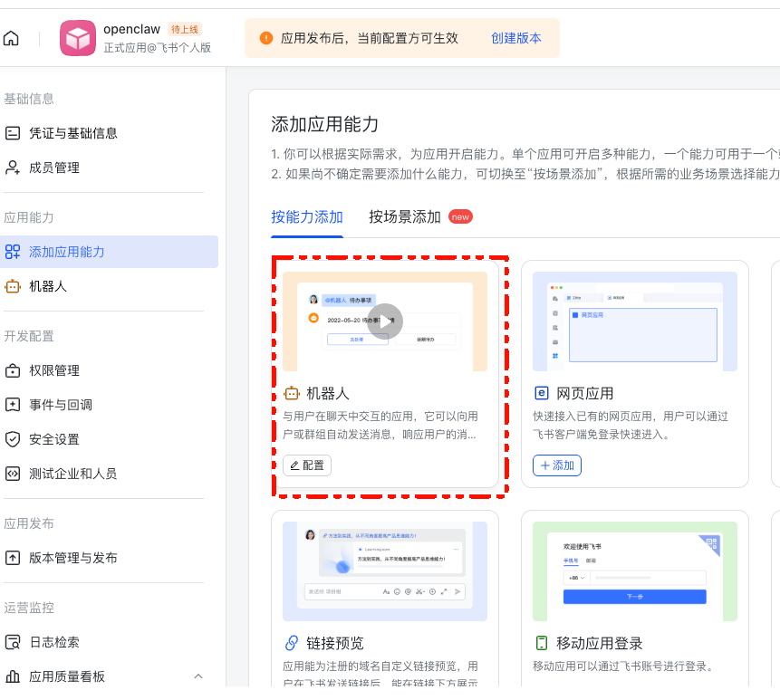
Task: Collapse the 应用质量看板 section chevron
Action: (198, 676)
